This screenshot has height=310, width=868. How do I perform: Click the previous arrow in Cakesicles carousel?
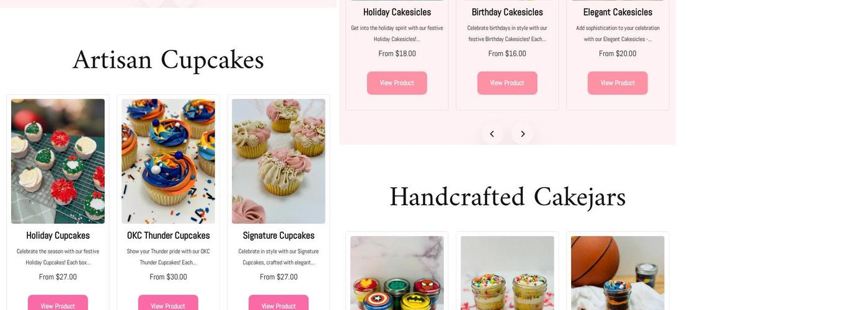tap(492, 134)
